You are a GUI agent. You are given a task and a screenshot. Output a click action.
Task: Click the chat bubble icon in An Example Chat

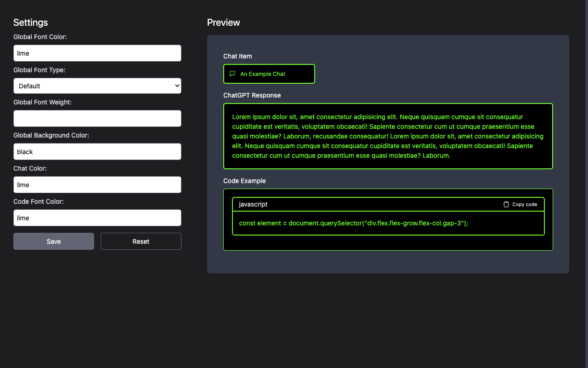[232, 74]
